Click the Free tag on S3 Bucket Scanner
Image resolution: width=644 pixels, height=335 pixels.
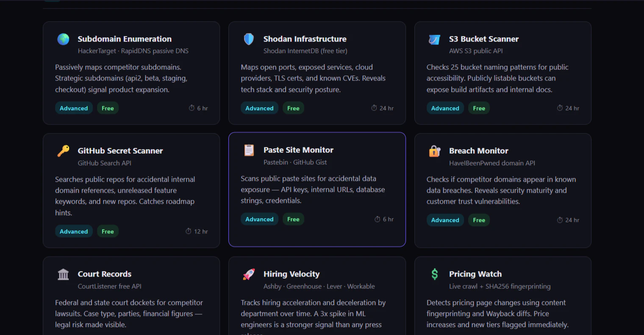[479, 108]
